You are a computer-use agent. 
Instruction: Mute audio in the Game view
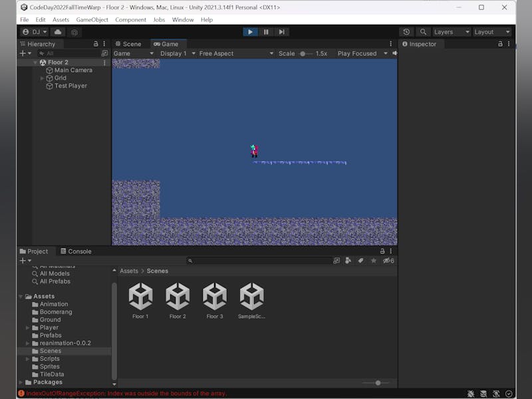[394, 53]
